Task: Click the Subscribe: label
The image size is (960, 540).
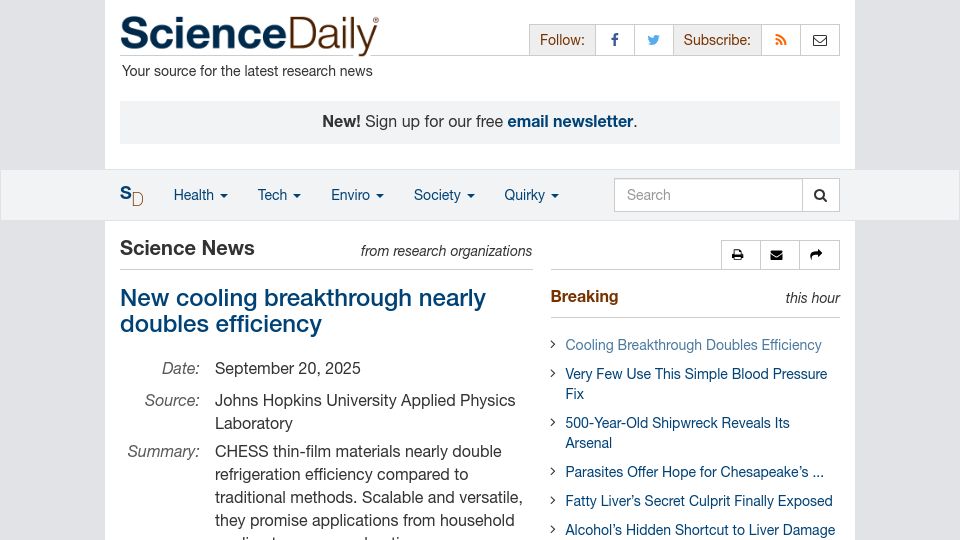Action: tap(717, 40)
